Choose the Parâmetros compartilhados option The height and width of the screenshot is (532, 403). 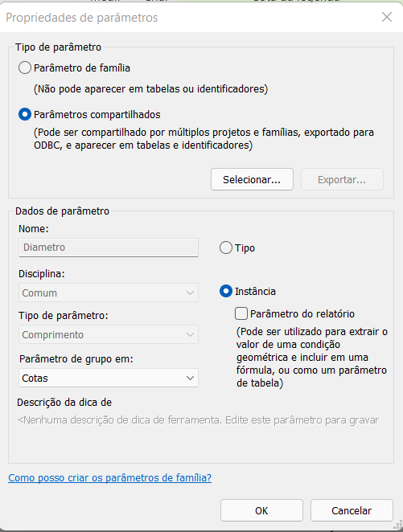coord(25,114)
